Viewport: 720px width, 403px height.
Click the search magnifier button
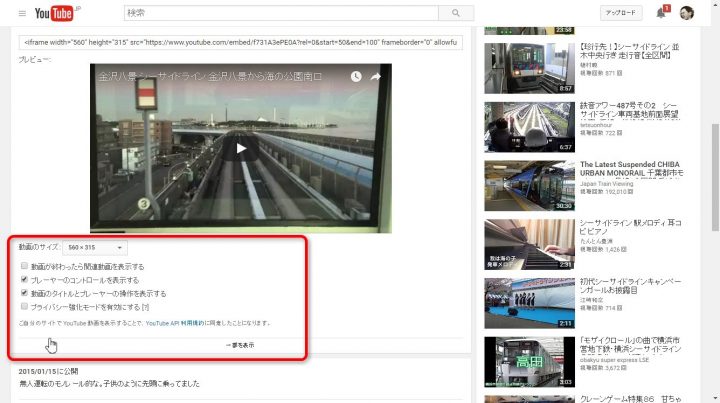456,13
